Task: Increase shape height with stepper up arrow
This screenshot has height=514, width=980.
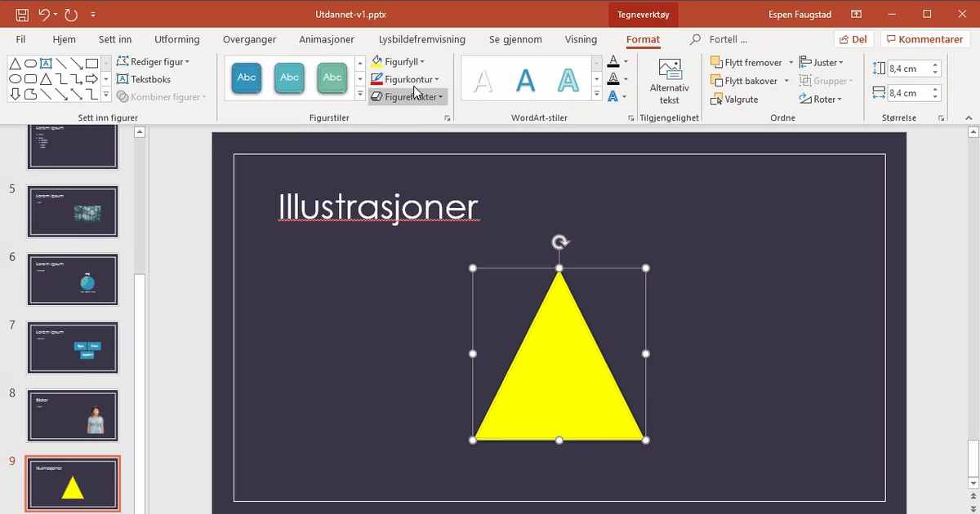Action: (936, 65)
